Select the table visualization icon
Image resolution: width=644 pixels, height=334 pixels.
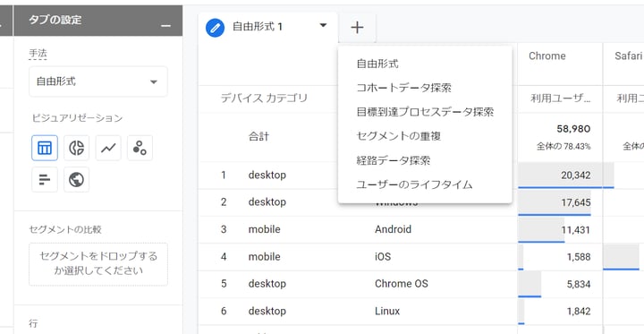(x=45, y=148)
